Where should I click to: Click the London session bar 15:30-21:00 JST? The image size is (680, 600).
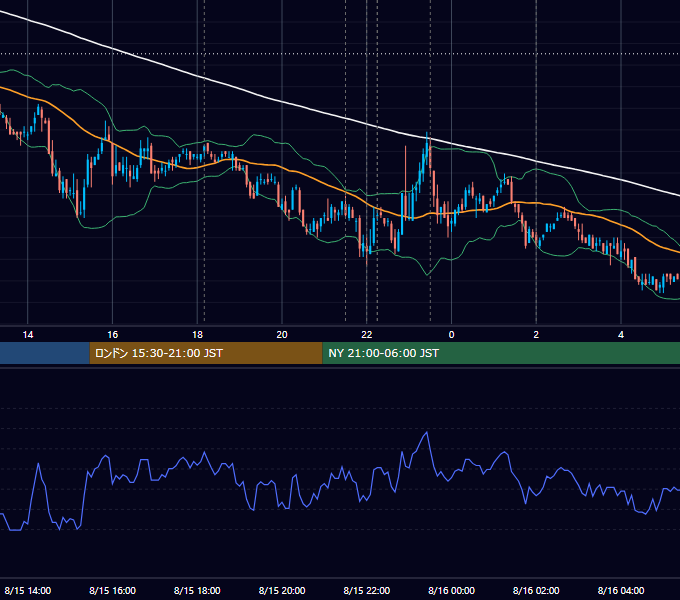pos(206,353)
